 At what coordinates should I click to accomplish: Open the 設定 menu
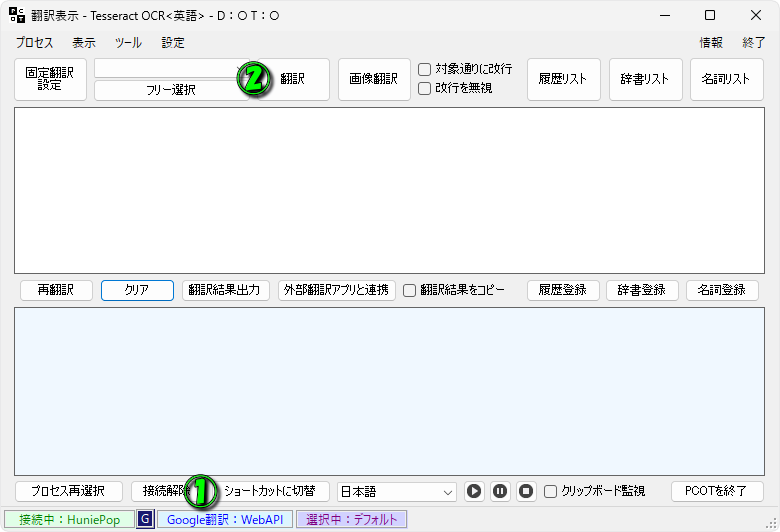[x=173, y=43]
